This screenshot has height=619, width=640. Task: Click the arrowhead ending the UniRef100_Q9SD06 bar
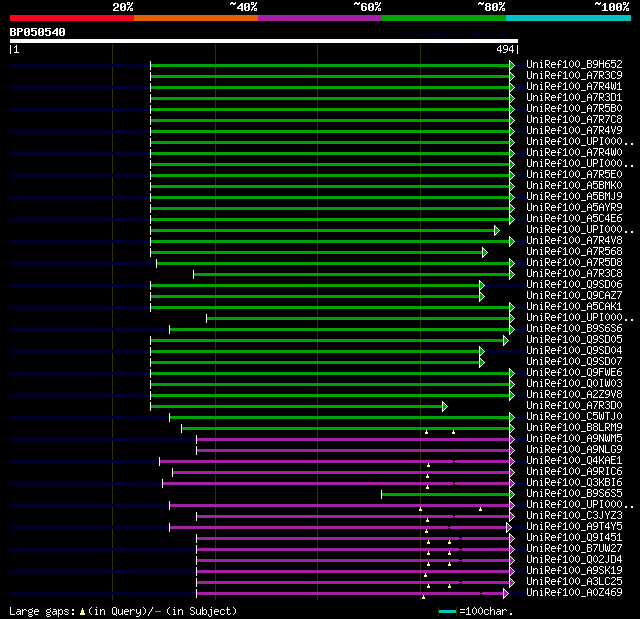[x=482, y=285]
